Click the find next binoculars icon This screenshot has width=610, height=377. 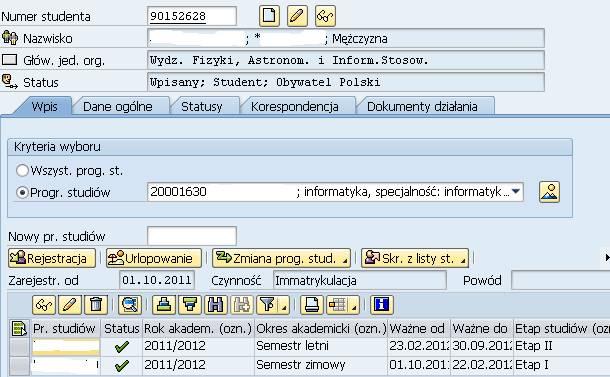(242, 305)
